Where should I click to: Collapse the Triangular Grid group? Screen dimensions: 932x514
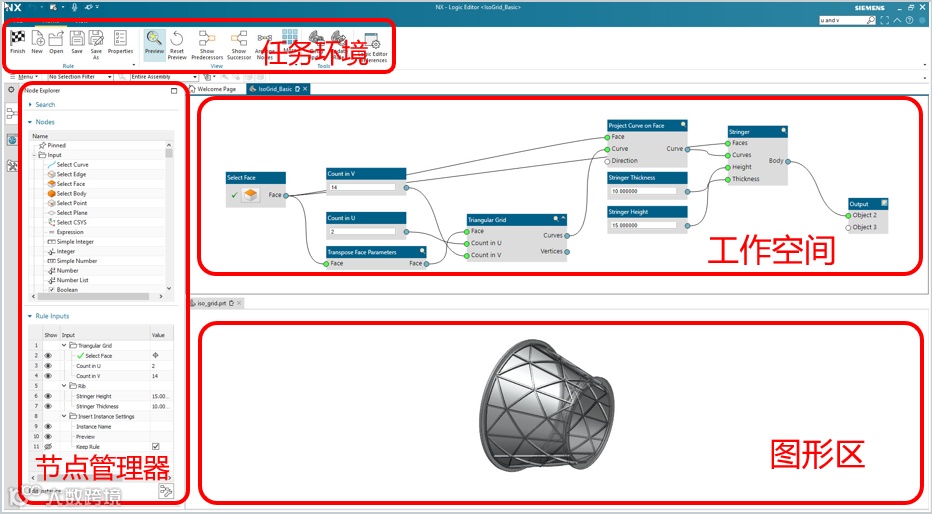click(x=64, y=345)
